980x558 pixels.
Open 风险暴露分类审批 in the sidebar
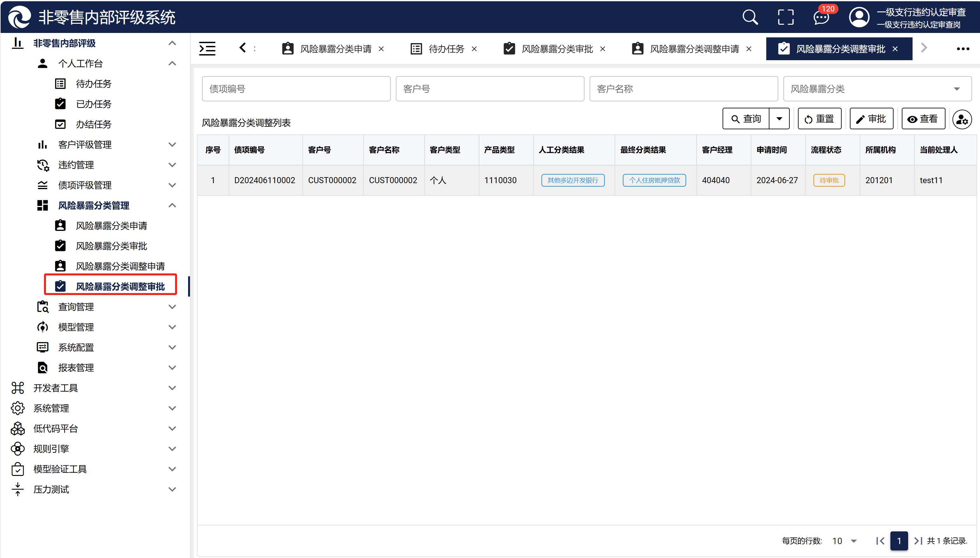(111, 246)
